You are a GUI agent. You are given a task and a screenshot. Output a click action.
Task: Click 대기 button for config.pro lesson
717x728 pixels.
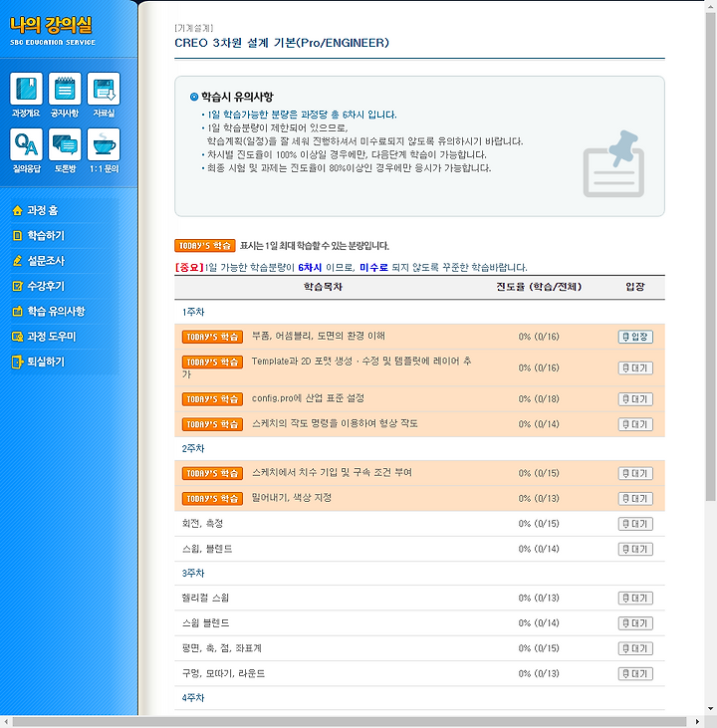pyautogui.click(x=635, y=398)
